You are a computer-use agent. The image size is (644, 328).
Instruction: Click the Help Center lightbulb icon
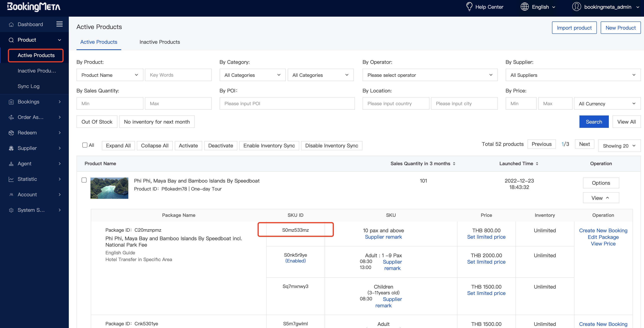click(469, 7)
